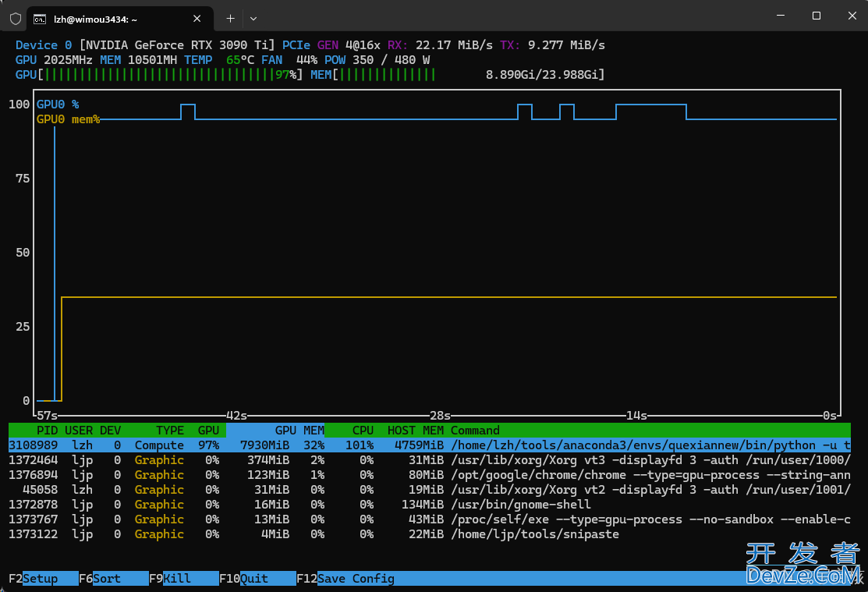Viewport: 868px width, 592px height.
Task: Click the NVIDIA GeForce RTX 3090 Ti text
Action: 177,45
